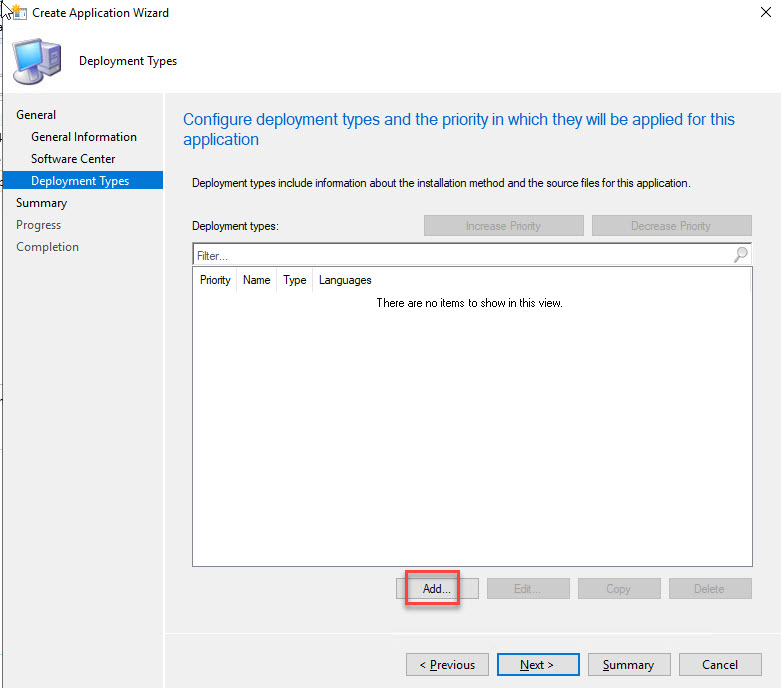
Task: Go to Summary step in left navigation
Action: [x=42, y=203]
